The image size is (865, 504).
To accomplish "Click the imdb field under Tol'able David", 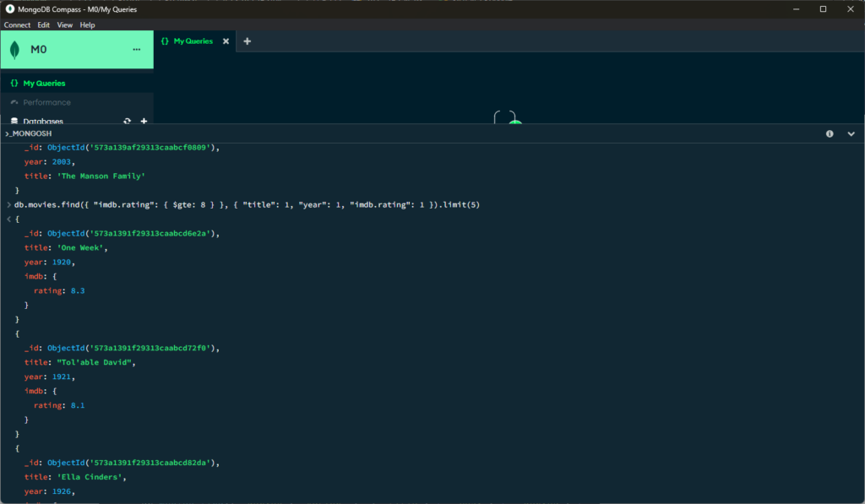I will coord(33,392).
